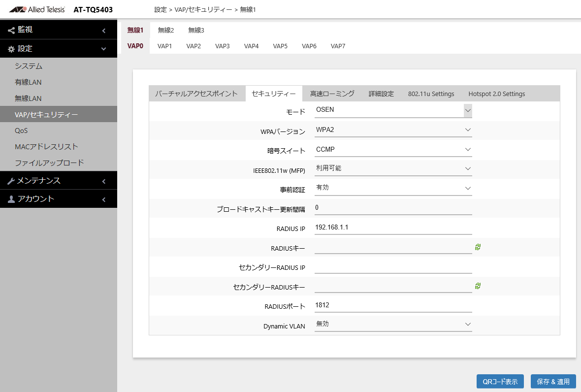Go to QoS in the sidebar

[59, 131]
